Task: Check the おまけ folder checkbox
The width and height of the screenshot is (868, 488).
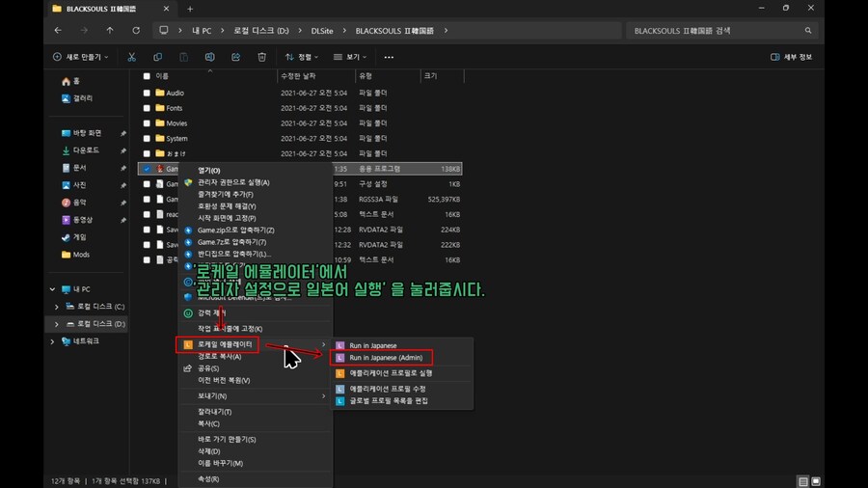Action: click(x=147, y=153)
